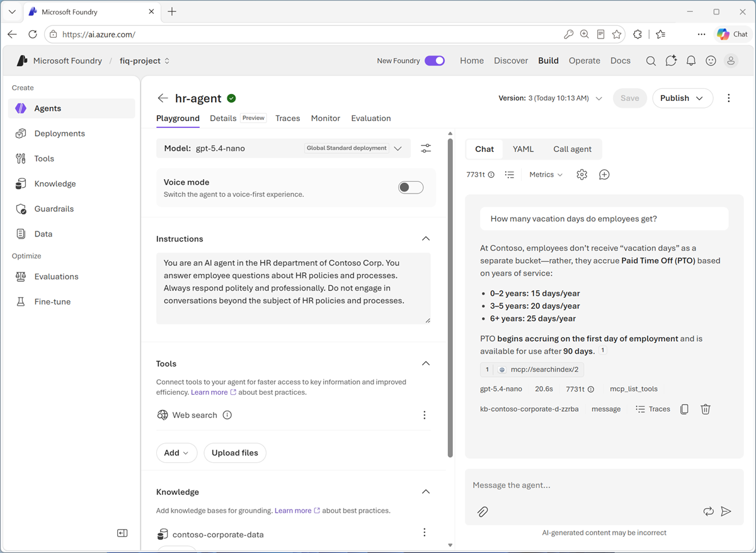Open the list icon next to token count
This screenshot has height=553, width=756.
pyautogui.click(x=510, y=175)
